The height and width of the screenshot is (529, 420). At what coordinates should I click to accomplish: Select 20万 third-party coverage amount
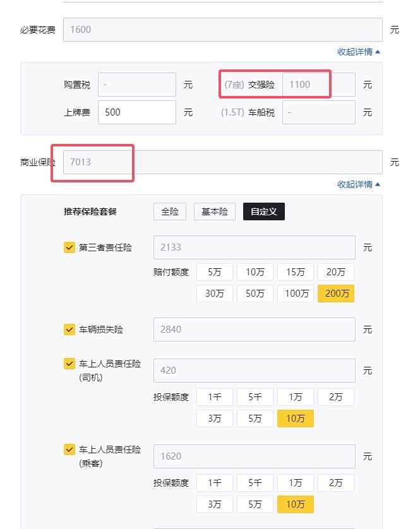[x=336, y=272]
